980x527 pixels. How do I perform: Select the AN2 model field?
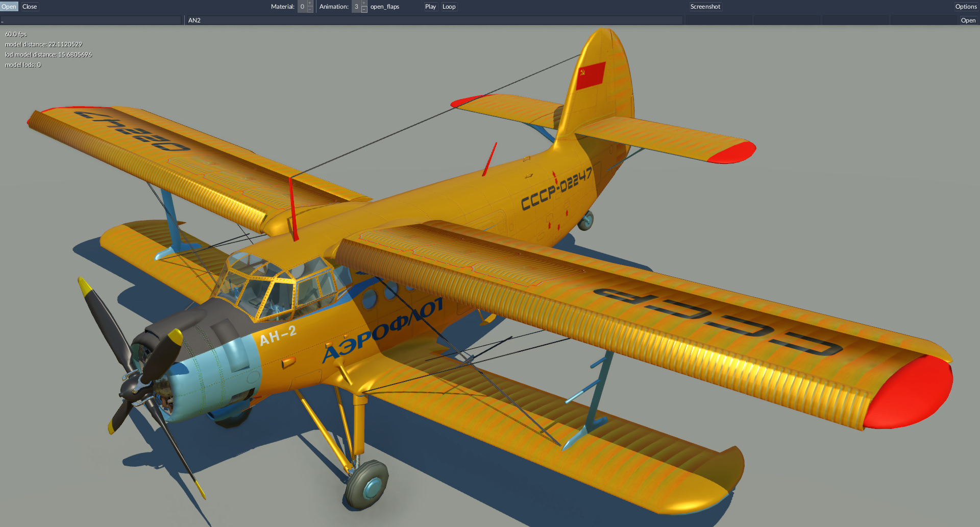pos(434,20)
